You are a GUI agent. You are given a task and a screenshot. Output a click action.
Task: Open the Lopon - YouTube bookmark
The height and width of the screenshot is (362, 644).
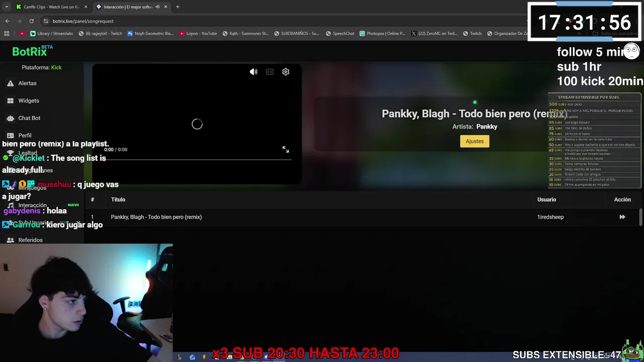[198, 34]
